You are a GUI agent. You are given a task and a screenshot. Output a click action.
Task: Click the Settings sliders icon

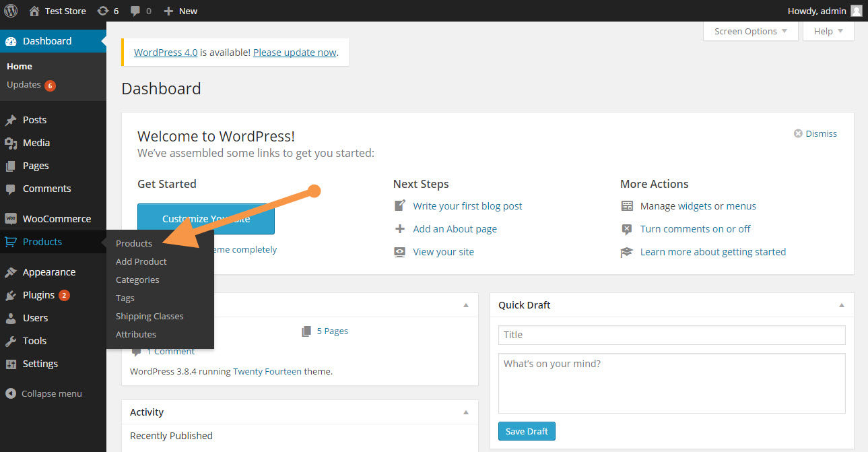pyautogui.click(x=11, y=364)
